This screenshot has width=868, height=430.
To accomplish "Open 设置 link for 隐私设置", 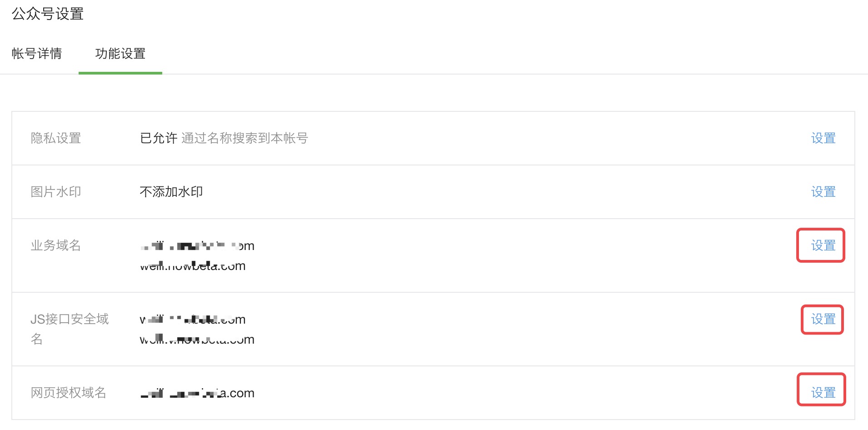I will (x=823, y=138).
